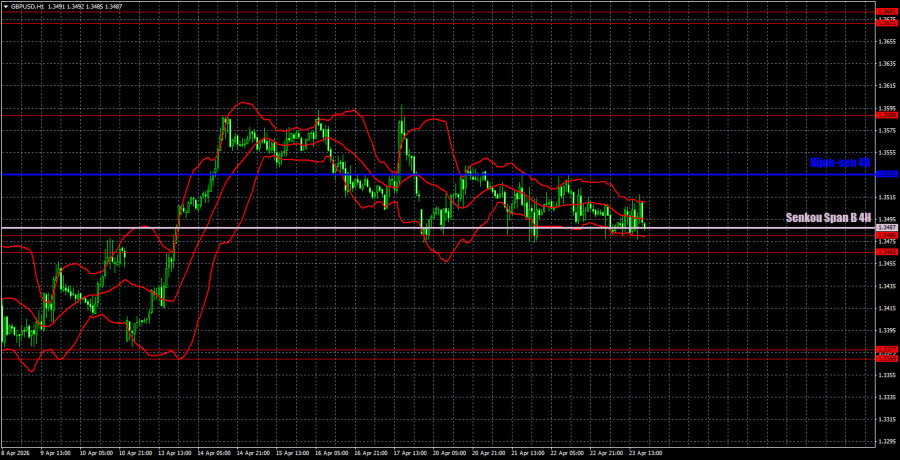Click the 10 Apr 05:00 time label
The width and height of the screenshot is (900, 460).
(x=94, y=453)
